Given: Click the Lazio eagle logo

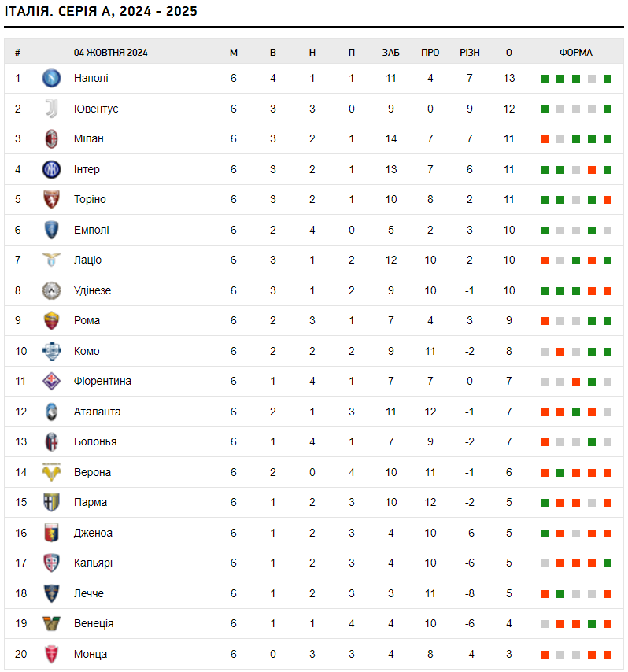Looking at the screenshot, I should coord(51,260).
